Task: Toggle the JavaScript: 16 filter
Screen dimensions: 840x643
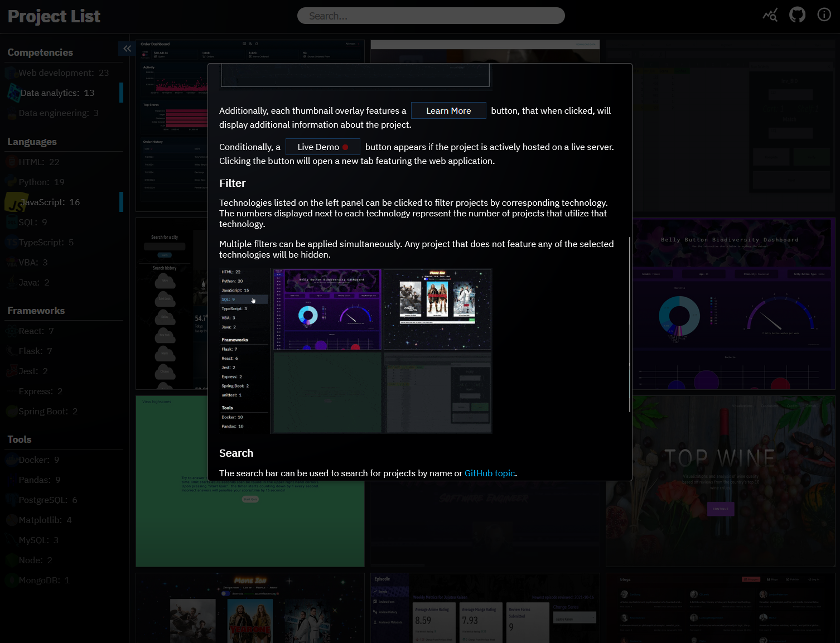Action: click(64, 202)
